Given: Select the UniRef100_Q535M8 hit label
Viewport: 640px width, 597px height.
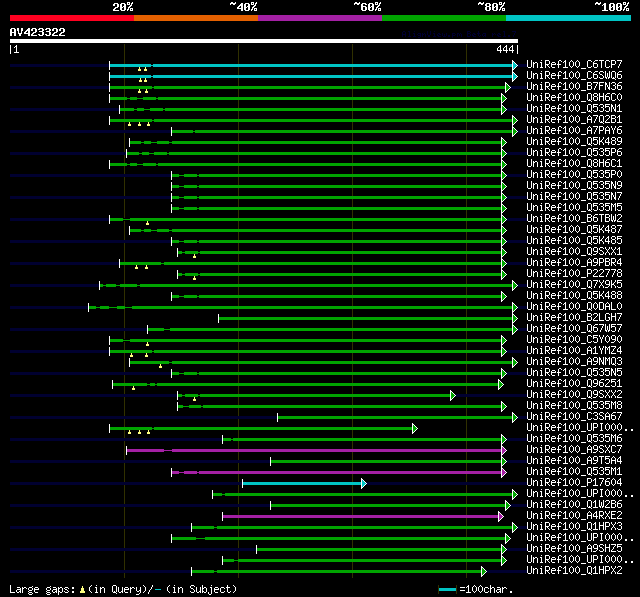Looking at the screenshot, I should tap(574, 406).
